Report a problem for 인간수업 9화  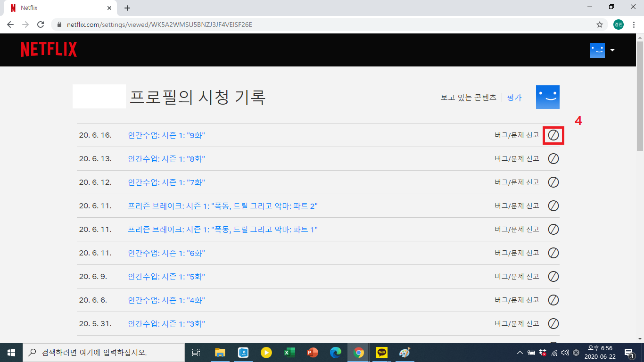pyautogui.click(x=517, y=135)
